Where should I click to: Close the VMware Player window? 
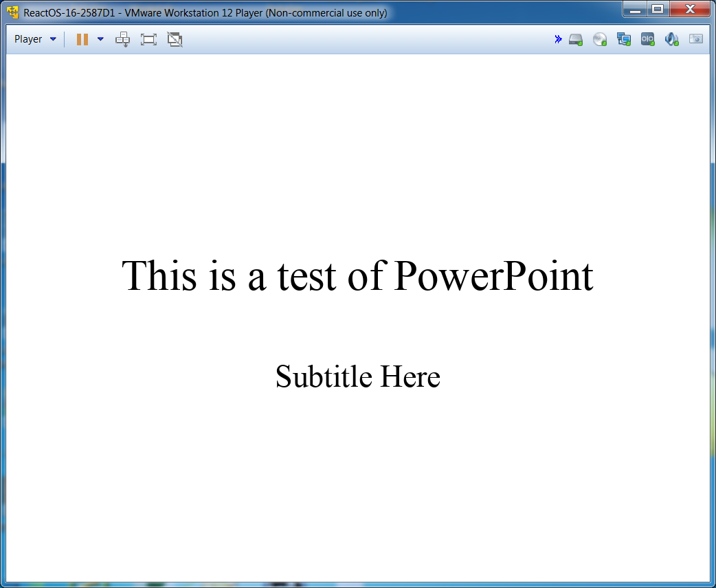click(689, 10)
